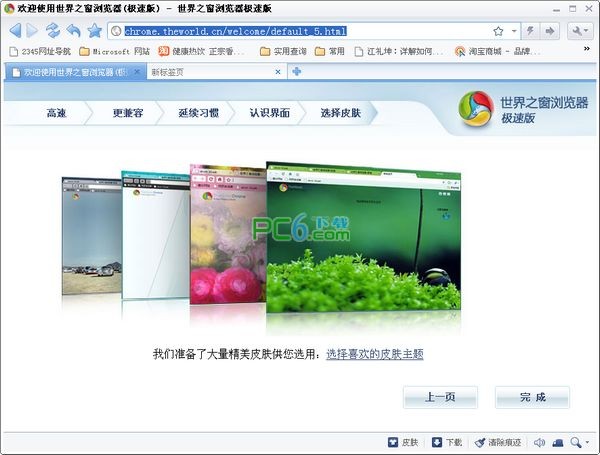
Task: Show more bookmarks with the double chevron
Action: pos(587,49)
